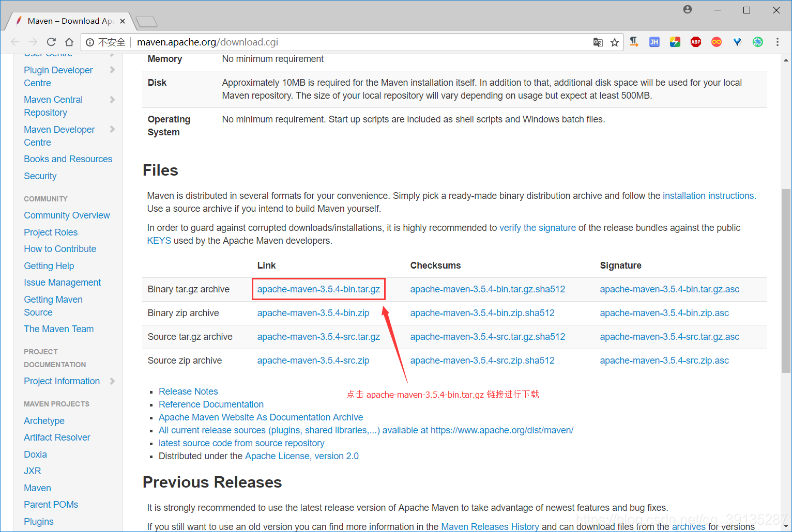The width and height of the screenshot is (792, 532).
Task: View site security info icon
Action: click(90, 42)
